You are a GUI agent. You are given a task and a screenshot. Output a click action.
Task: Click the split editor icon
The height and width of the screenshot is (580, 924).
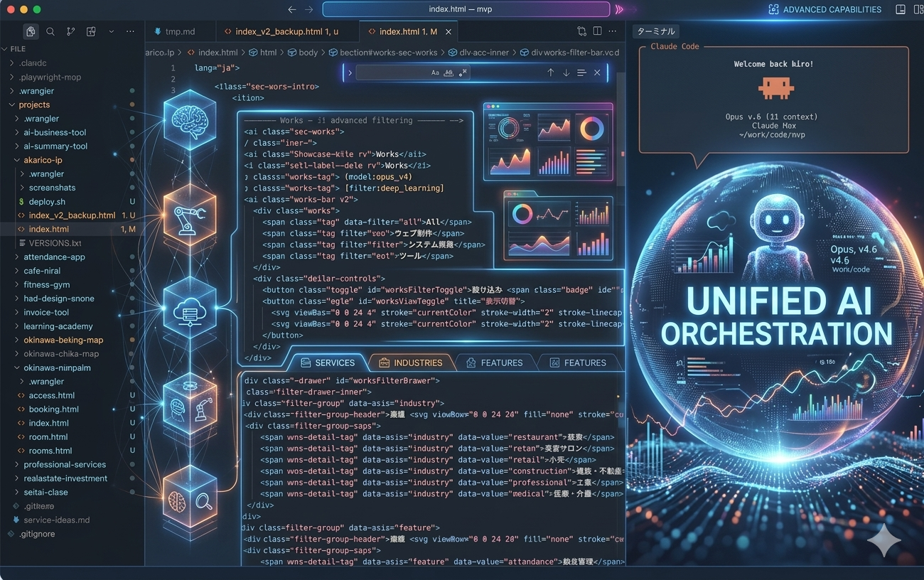pyautogui.click(x=597, y=31)
